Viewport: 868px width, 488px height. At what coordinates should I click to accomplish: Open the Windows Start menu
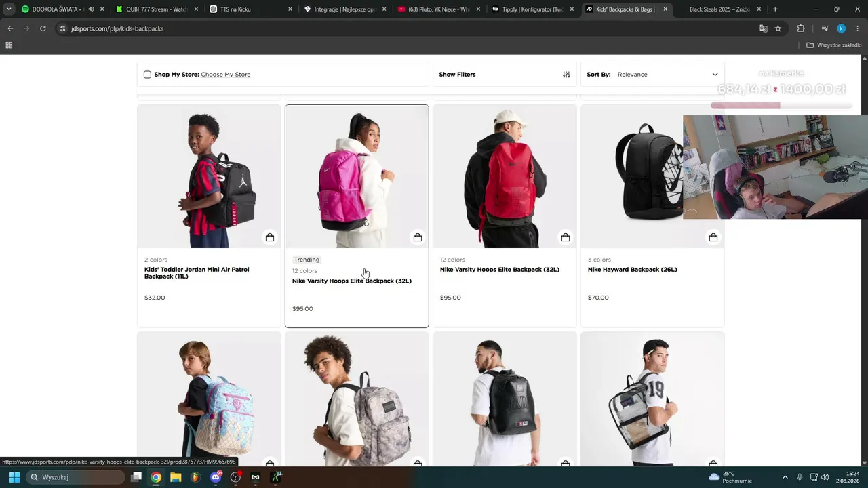point(14,477)
